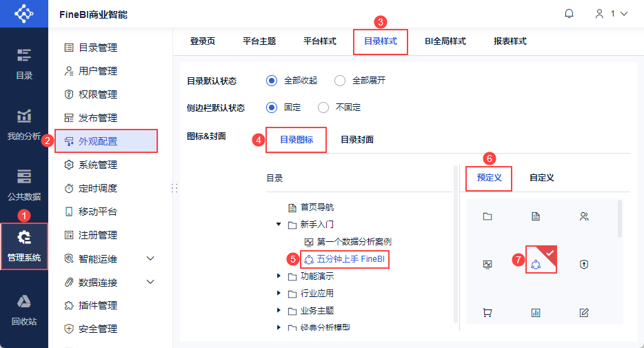Image resolution: width=644 pixels, height=348 pixels.
Task: Collapse the 新手入门 tree folder arrow
Action: tap(279, 225)
